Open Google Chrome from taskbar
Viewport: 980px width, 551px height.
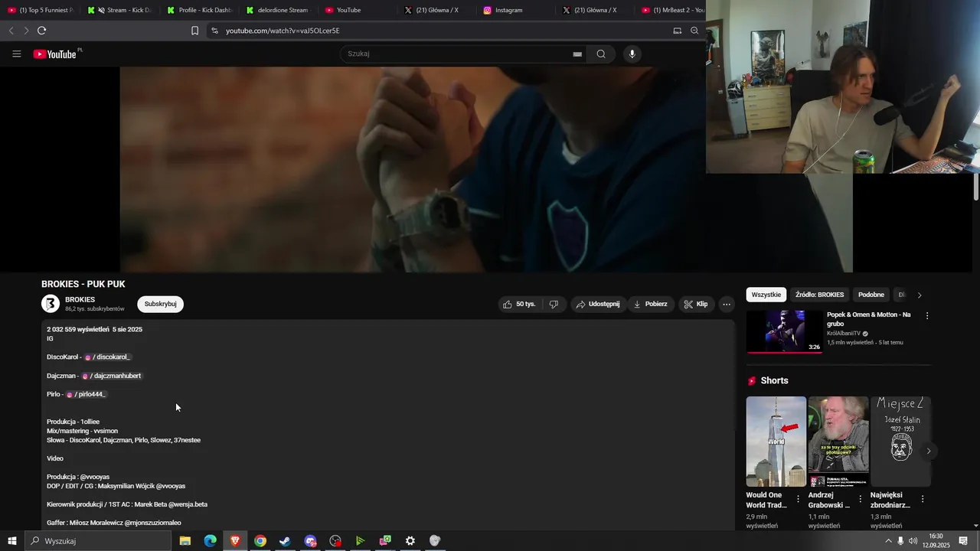coord(260,541)
